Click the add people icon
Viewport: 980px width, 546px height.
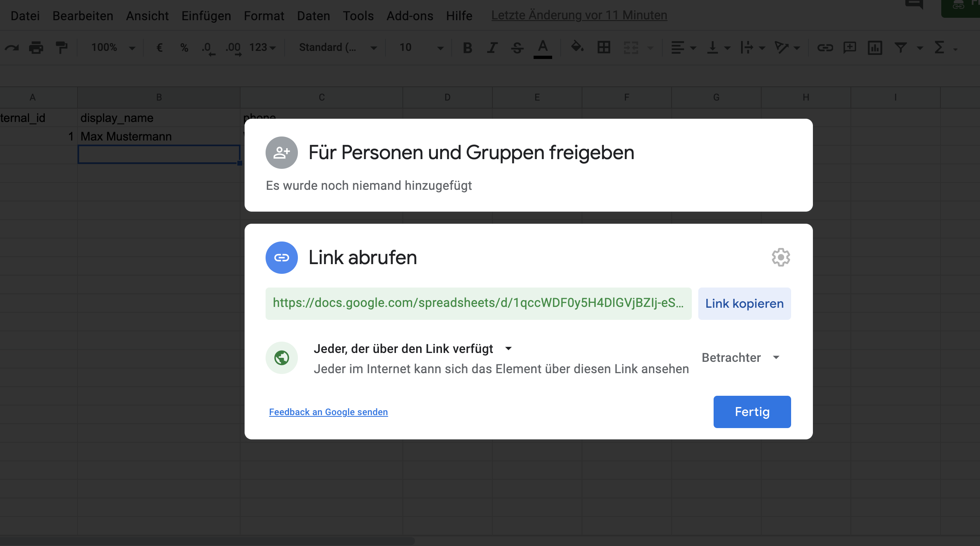[x=282, y=153]
